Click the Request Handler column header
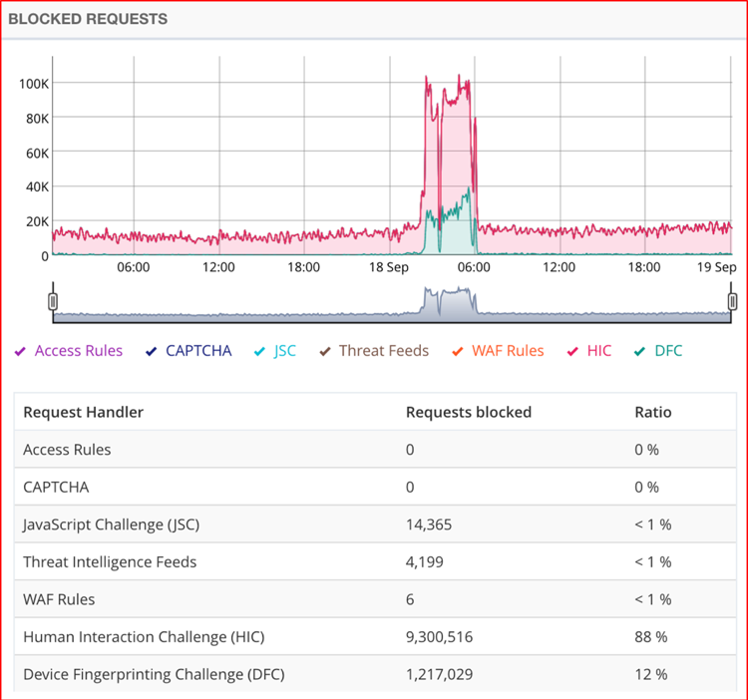This screenshot has height=700, width=748. (84, 412)
